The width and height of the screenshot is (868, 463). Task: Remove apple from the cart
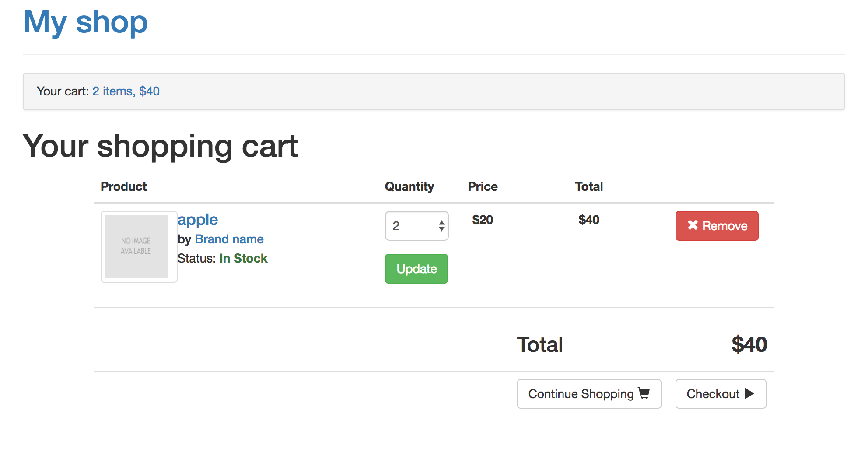point(717,226)
